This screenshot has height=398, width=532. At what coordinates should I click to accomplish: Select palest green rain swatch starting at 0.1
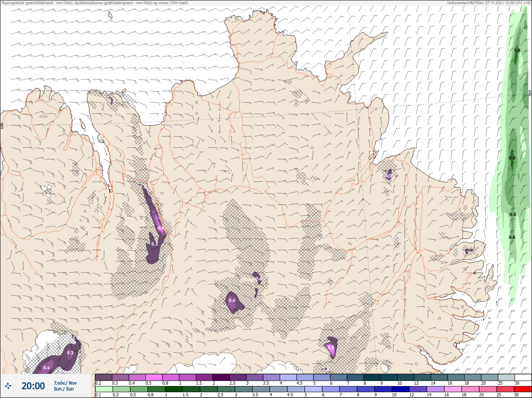click(103, 389)
